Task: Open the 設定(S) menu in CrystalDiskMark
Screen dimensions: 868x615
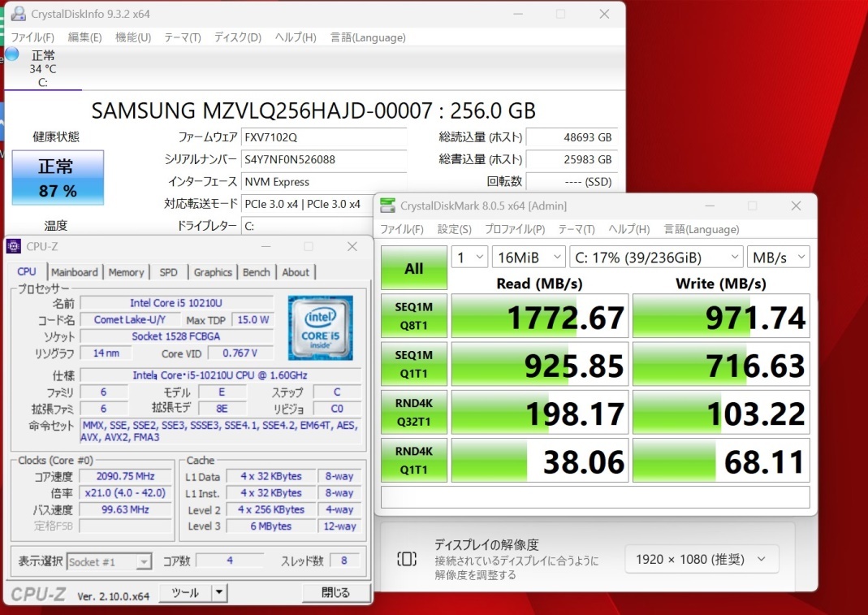Action: [x=454, y=229]
